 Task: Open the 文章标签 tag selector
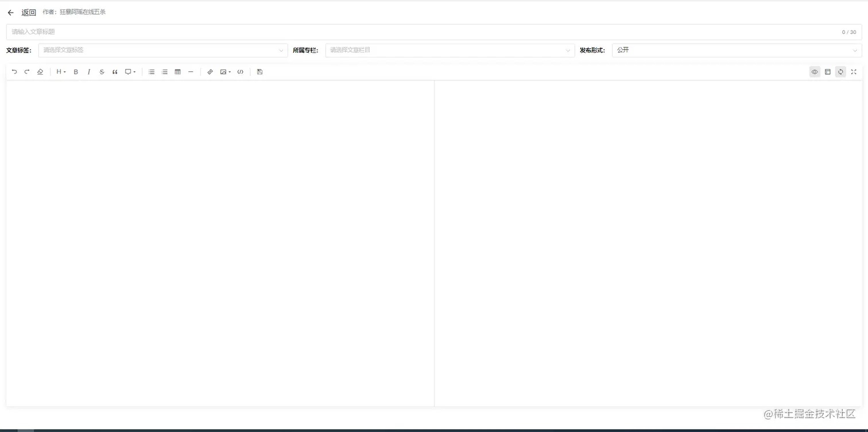click(163, 51)
